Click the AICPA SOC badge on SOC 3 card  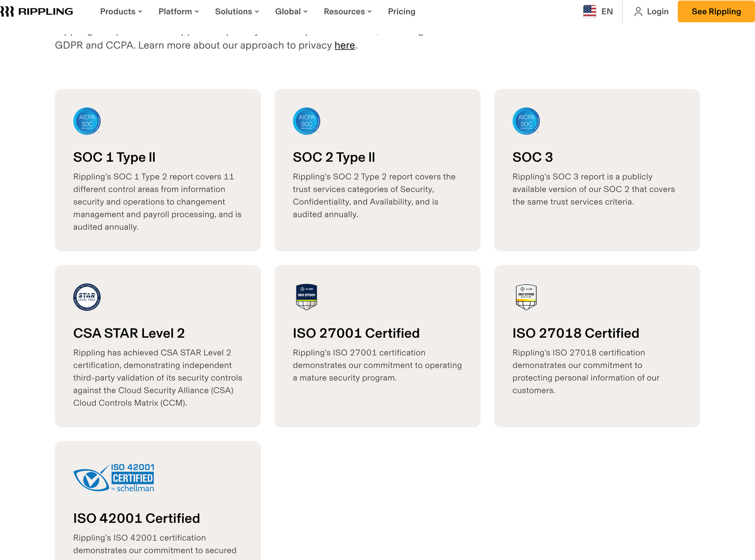pos(526,121)
